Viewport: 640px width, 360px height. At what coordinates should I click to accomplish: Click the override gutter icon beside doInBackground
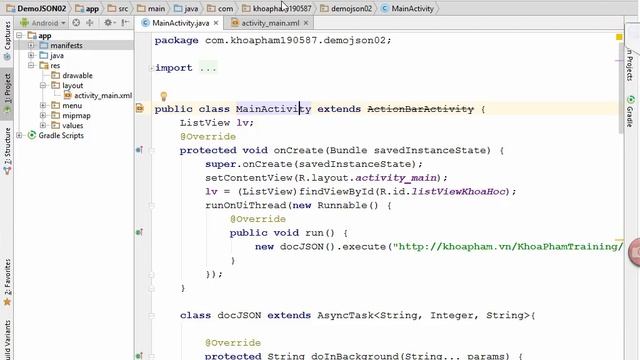point(139,356)
